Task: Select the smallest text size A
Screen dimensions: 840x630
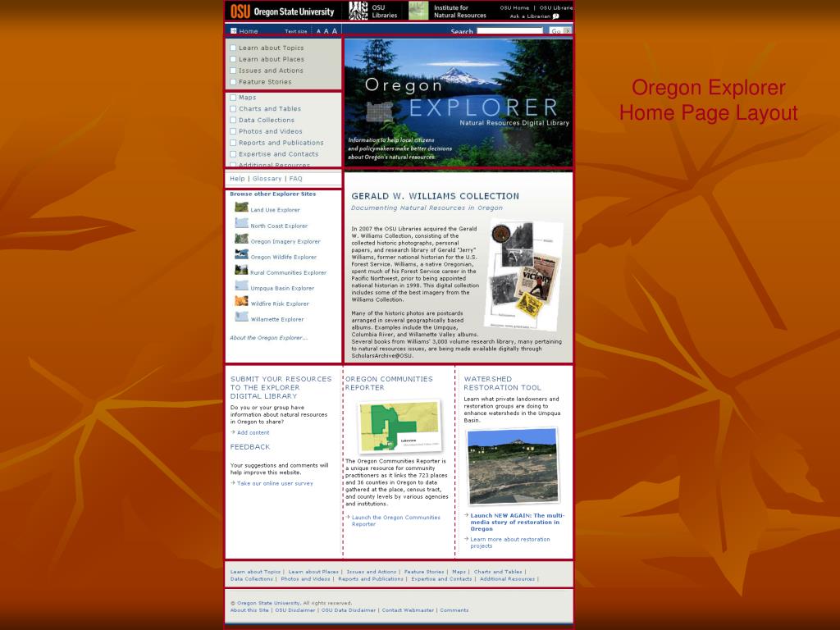Action: 318,32
